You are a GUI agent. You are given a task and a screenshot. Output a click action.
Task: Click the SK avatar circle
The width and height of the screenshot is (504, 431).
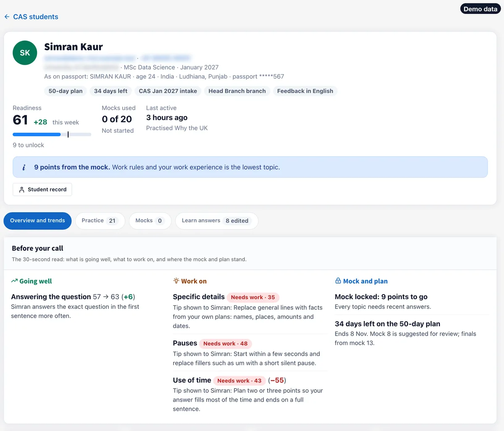tap(25, 53)
